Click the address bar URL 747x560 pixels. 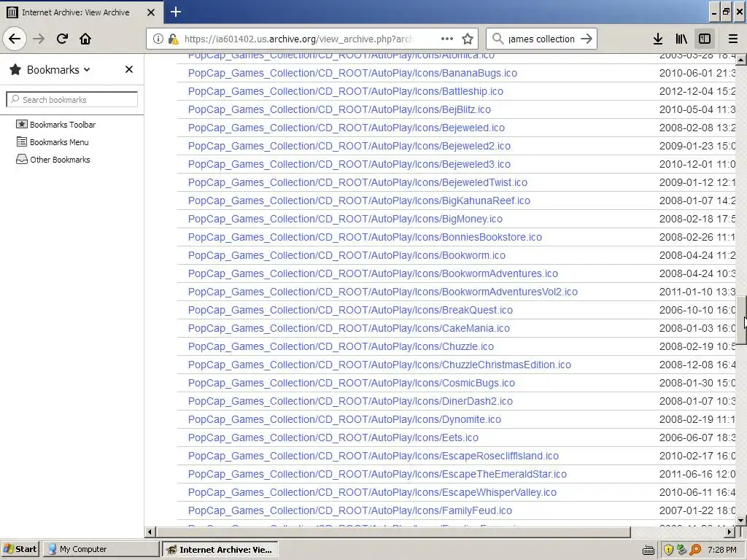[x=298, y=39]
